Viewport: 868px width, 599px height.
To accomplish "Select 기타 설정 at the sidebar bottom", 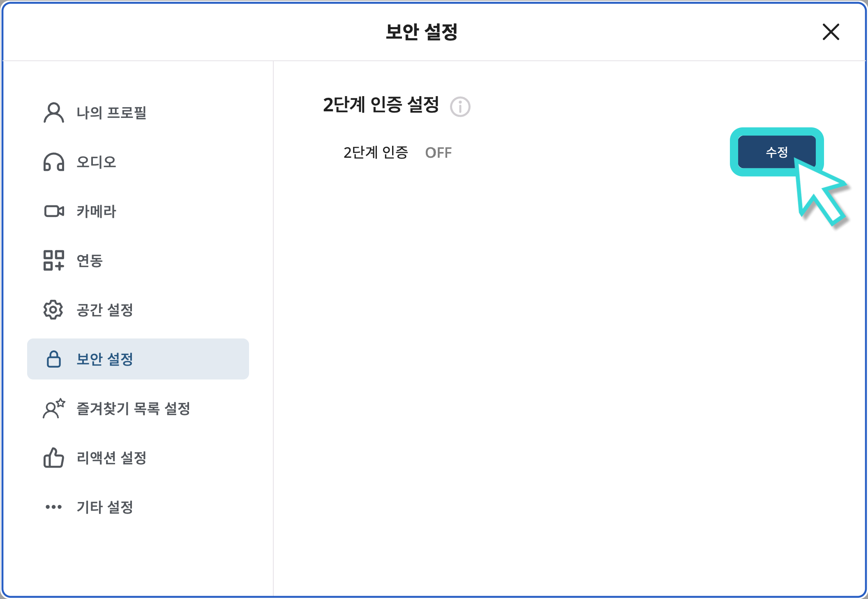I will click(x=105, y=508).
